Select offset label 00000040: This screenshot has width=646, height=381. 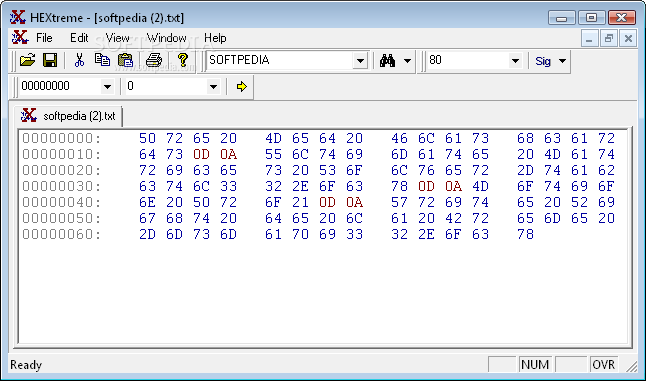point(61,203)
